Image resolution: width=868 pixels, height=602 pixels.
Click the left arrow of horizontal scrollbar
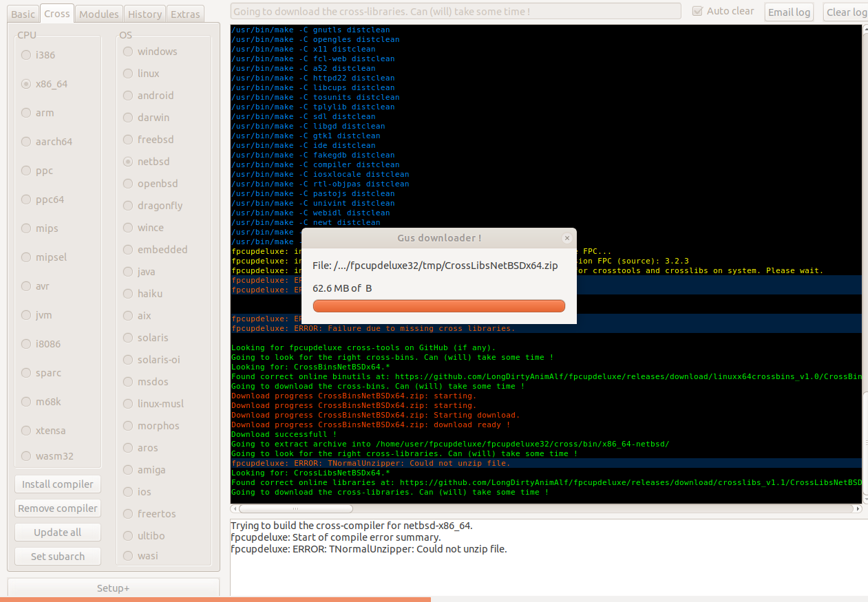pos(235,509)
